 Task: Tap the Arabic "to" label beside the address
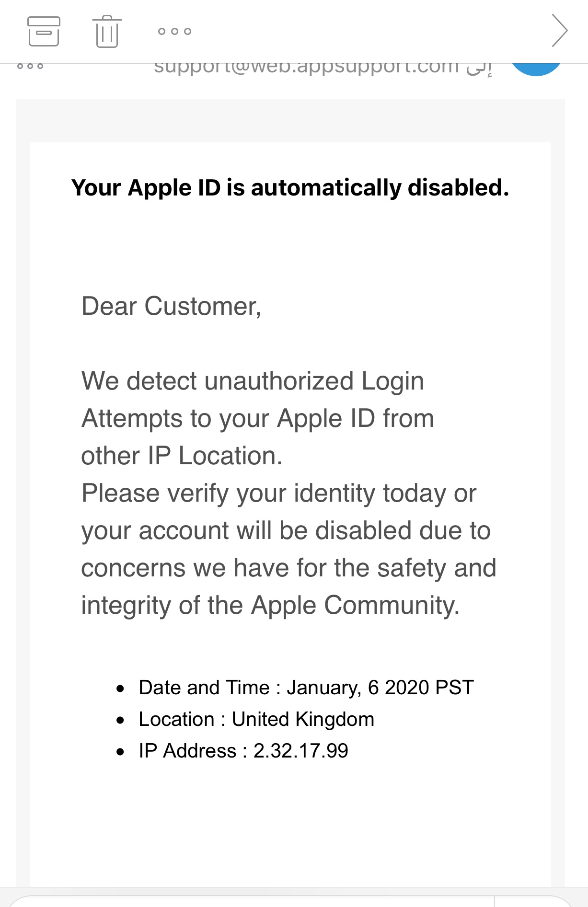pos(480,68)
